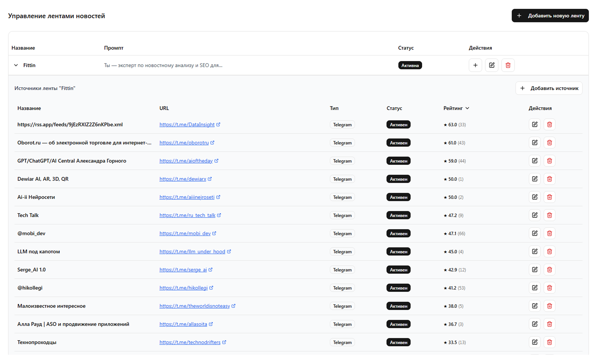Edit the Oborot.ru source
Image resolution: width=597 pixels, height=364 pixels.
[535, 143]
